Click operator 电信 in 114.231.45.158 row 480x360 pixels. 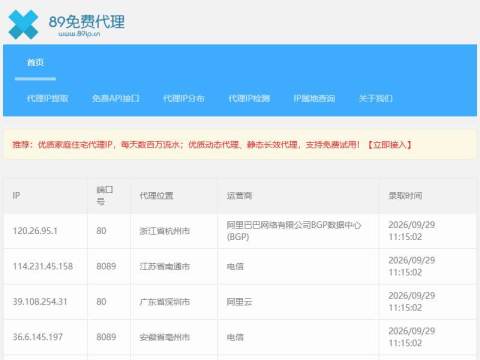(x=235, y=266)
